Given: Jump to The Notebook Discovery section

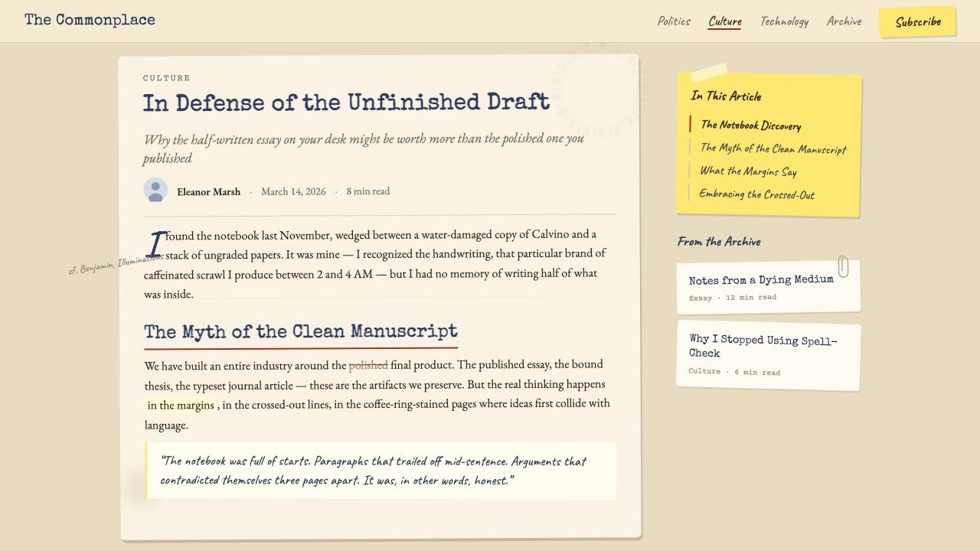Looking at the screenshot, I should click(x=750, y=125).
